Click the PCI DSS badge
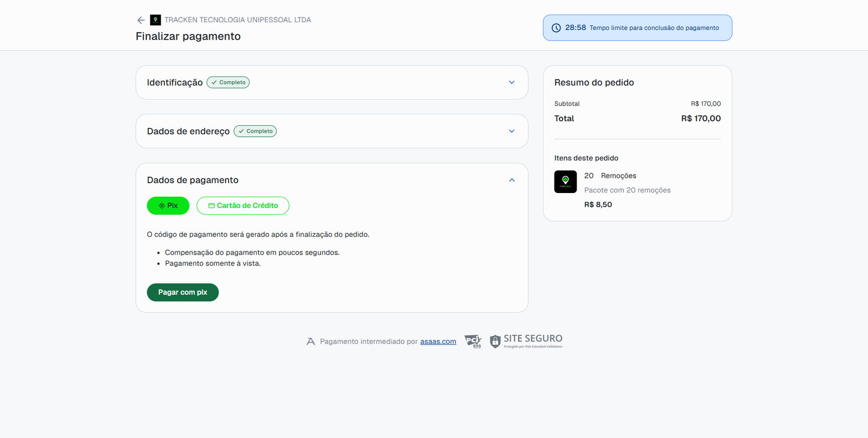Viewport: 868px width, 438px height. click(473, 342)
